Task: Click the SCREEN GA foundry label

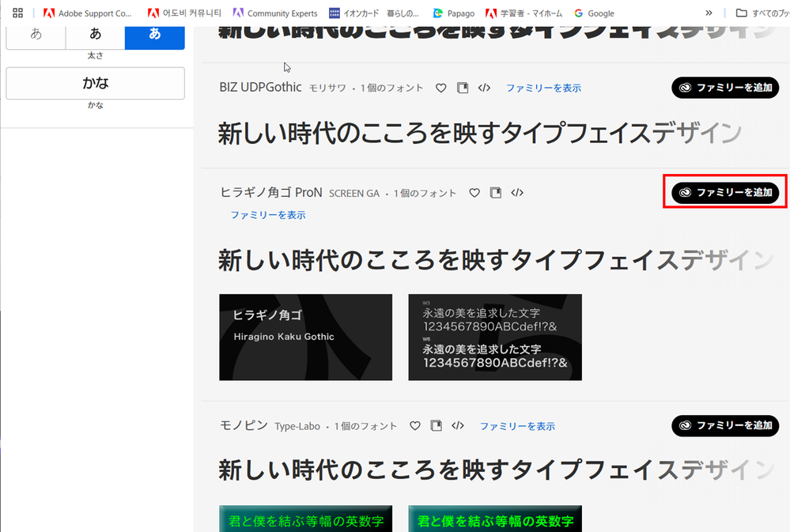Action: [x=354, y=194]
